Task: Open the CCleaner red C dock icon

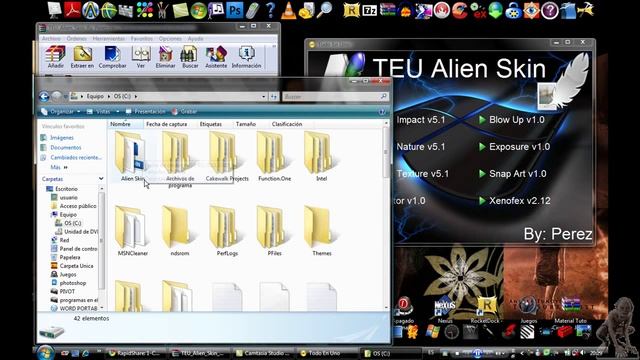Action: [x=459, y=10]
